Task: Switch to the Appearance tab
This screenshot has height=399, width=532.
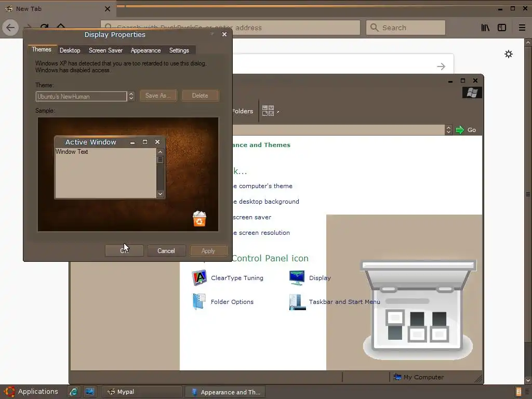Action: [145, 50]
